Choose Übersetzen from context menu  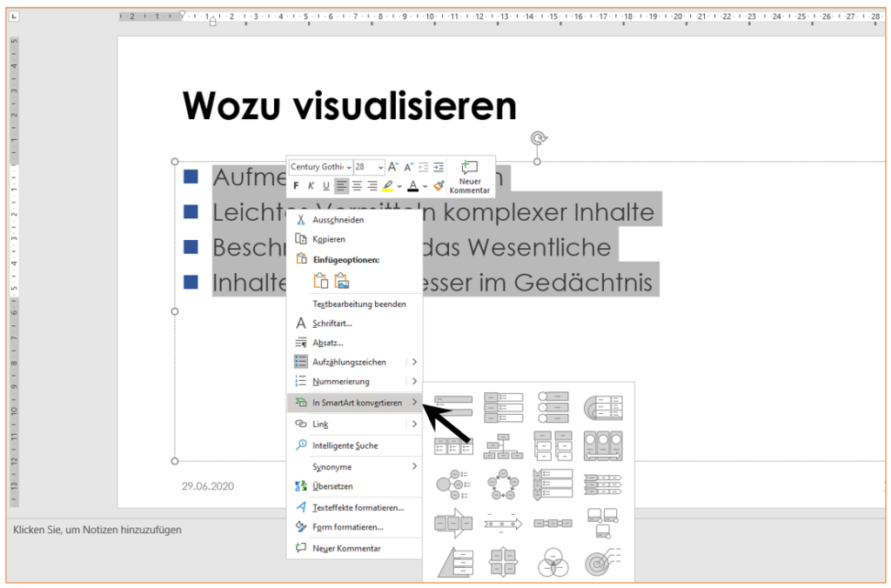click(x=355, y=486)
